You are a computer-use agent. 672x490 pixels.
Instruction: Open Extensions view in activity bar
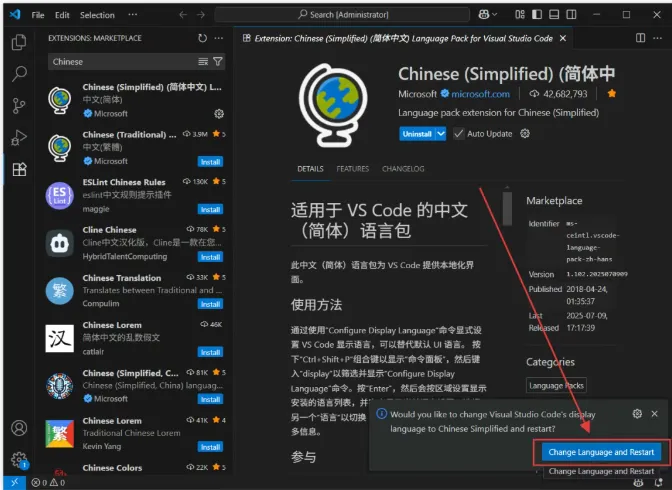click(x=19, y=170)
